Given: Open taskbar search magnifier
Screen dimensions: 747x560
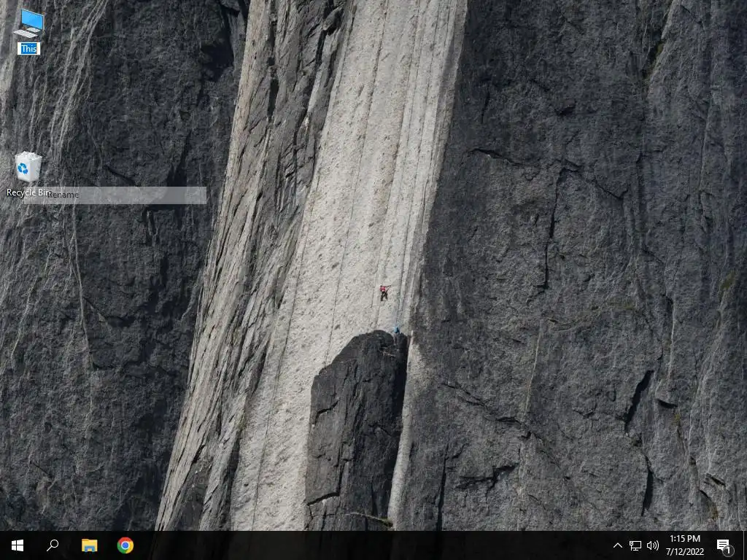Looking at the screenshot, I should tap(53, 545).
